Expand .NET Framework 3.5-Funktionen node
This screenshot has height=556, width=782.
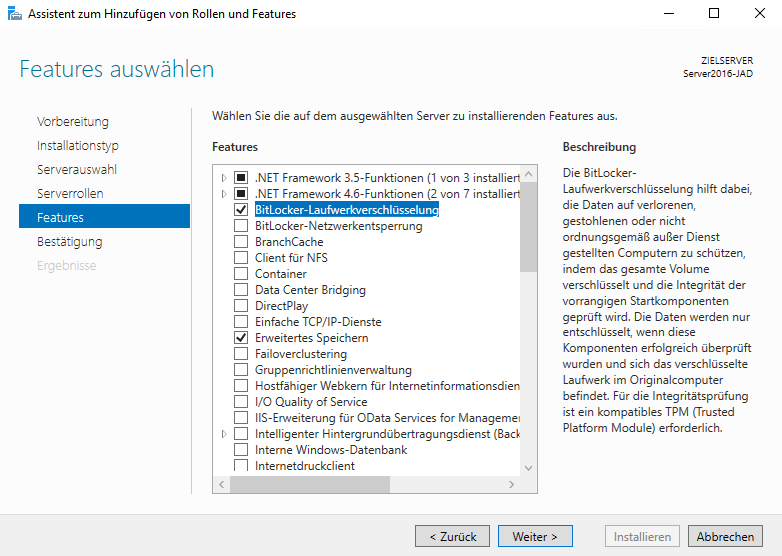click(223, 178)
